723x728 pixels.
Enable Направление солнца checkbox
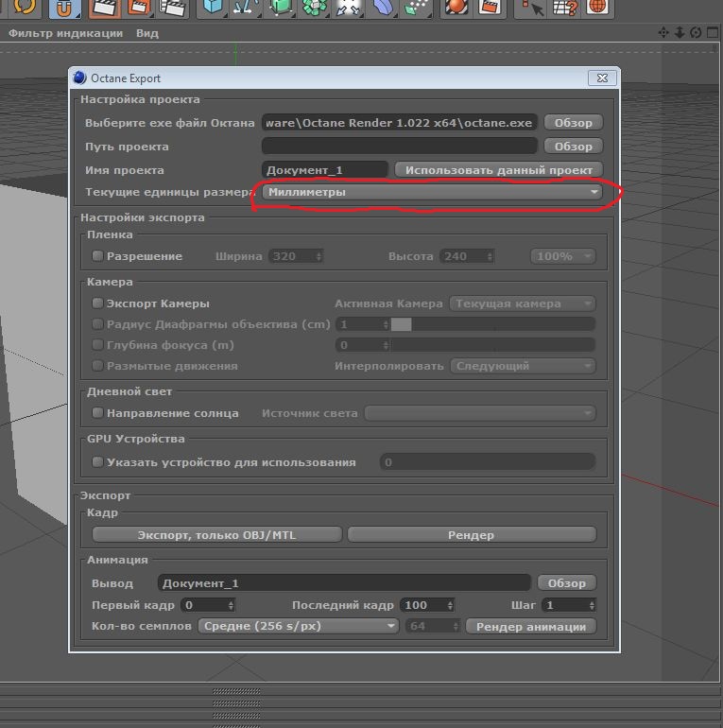97,412
